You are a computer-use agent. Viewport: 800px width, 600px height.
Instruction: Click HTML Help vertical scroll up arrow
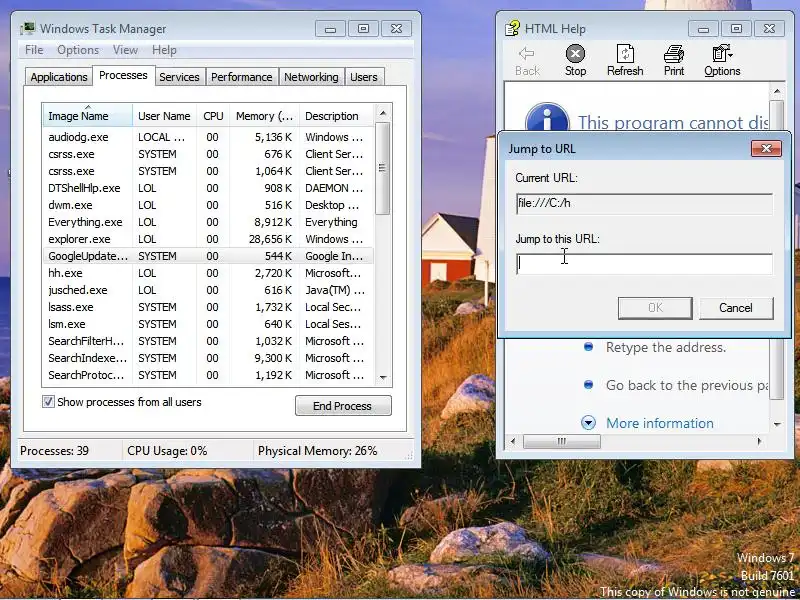pyautogui.click(x=777, y=91)
